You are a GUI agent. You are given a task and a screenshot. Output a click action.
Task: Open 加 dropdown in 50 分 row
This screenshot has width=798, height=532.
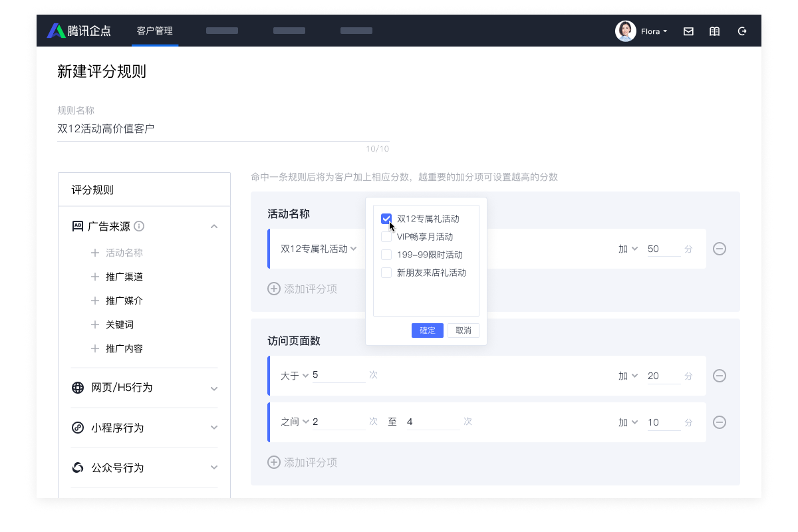[628, 249]
